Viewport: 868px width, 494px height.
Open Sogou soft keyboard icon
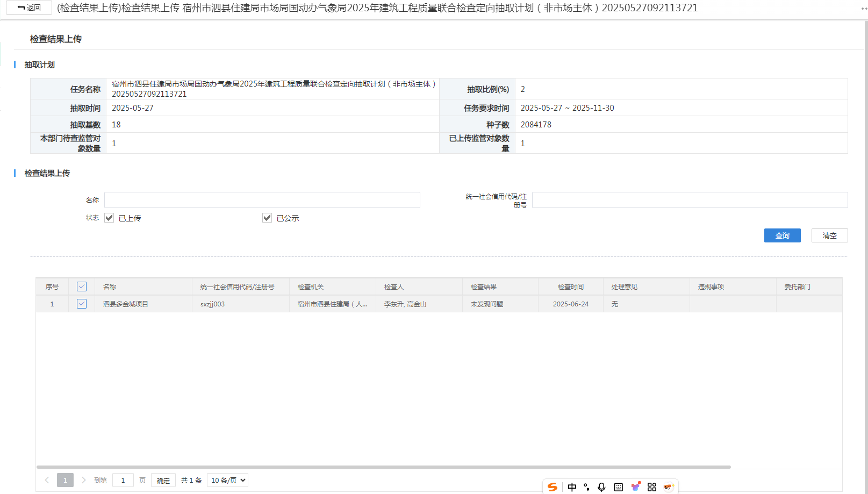(x=619, y=486)
